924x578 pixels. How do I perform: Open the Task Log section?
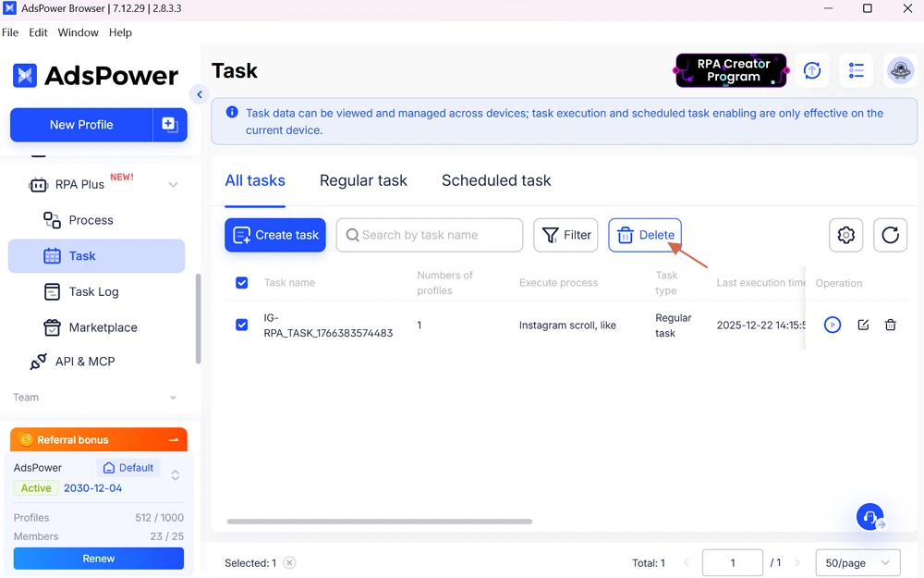pyautogui.click(x=93, y=291)
